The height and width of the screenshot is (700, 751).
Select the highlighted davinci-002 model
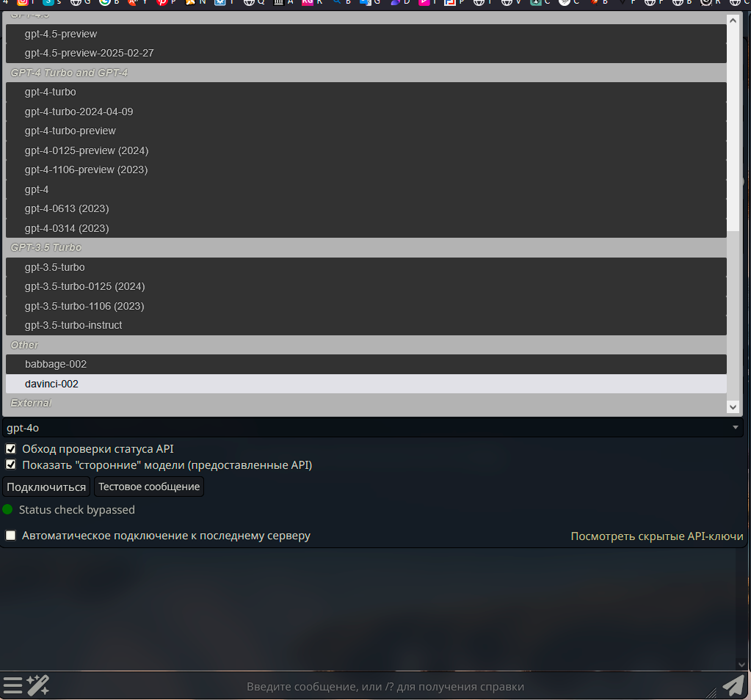tap(366, 384)
